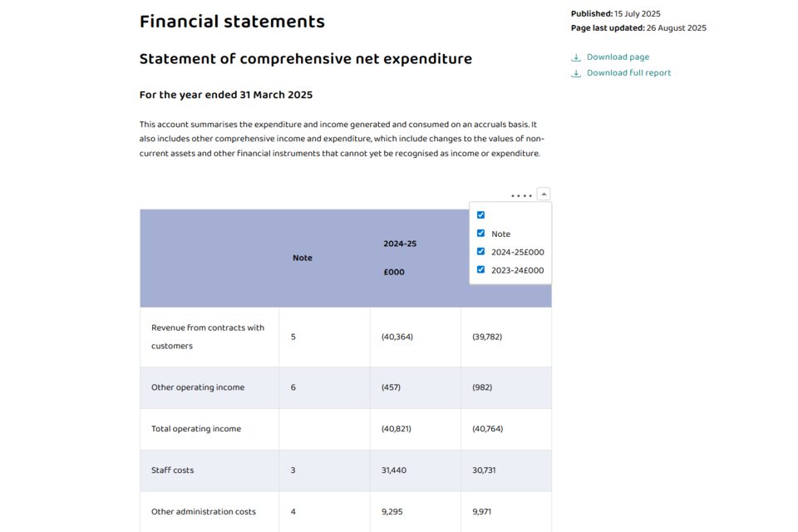The image size is (798, 532).
Task: Uncheck the Note column checkbox
Action: pyautogui.click(x=480, y=234)
